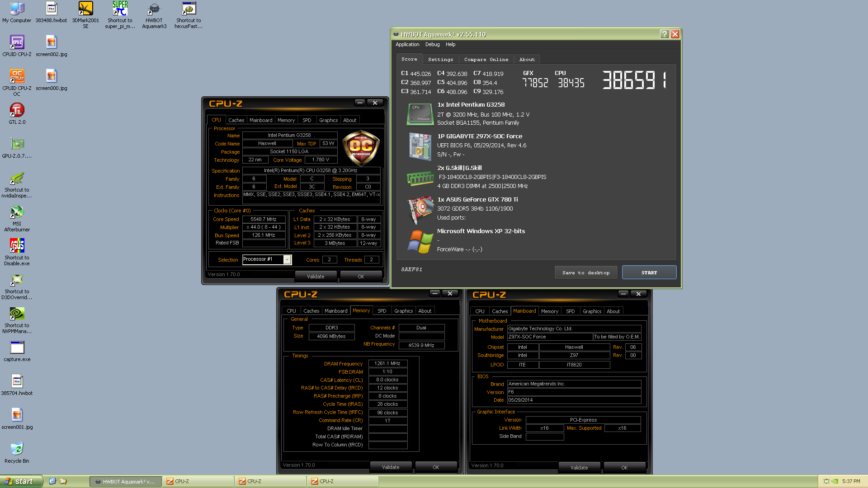The width and height of the screenshot is (868, 488).
Task: Click the first CPU-Z taskbar button
Action: click(x=198, y=481)
